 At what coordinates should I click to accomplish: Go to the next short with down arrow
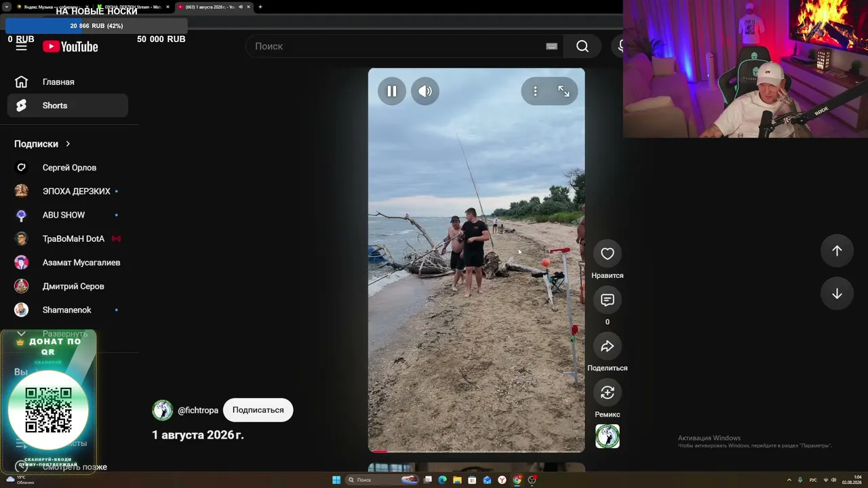[x=837, y=293]
